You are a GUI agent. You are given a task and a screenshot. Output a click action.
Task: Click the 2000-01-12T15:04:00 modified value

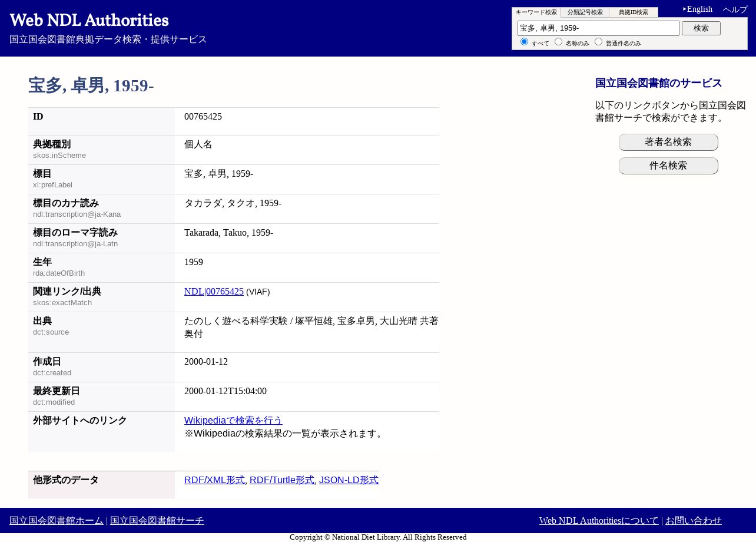[226, 391]
